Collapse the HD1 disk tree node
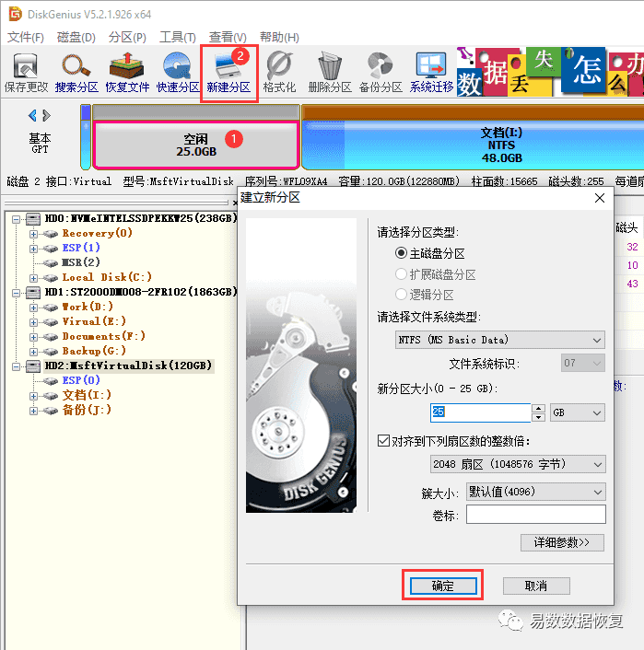644x650 pixels. click(x=16, y=293)
